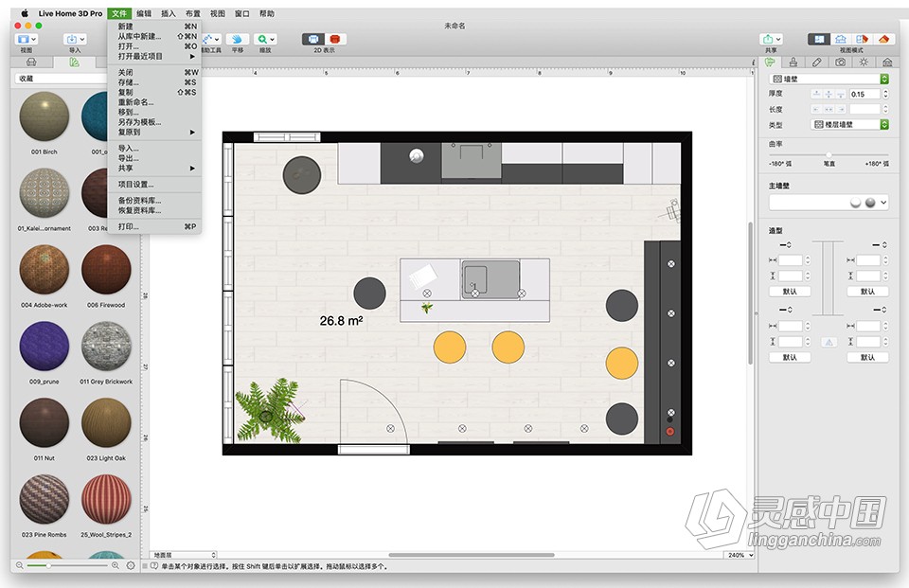The width and height of the screenshot is (909, 588).
Task: Toggle the triangle mirror button in 造型
Action: (829, 343)
